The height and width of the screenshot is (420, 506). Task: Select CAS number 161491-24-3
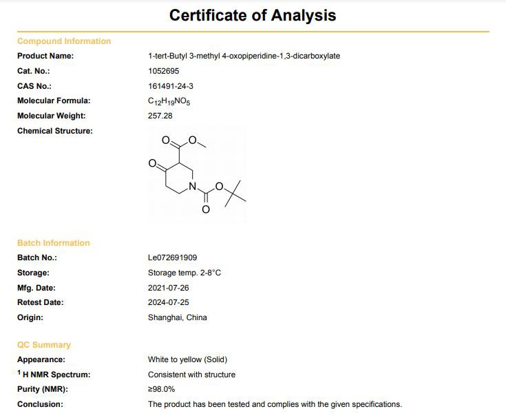[x=171, y=86]
